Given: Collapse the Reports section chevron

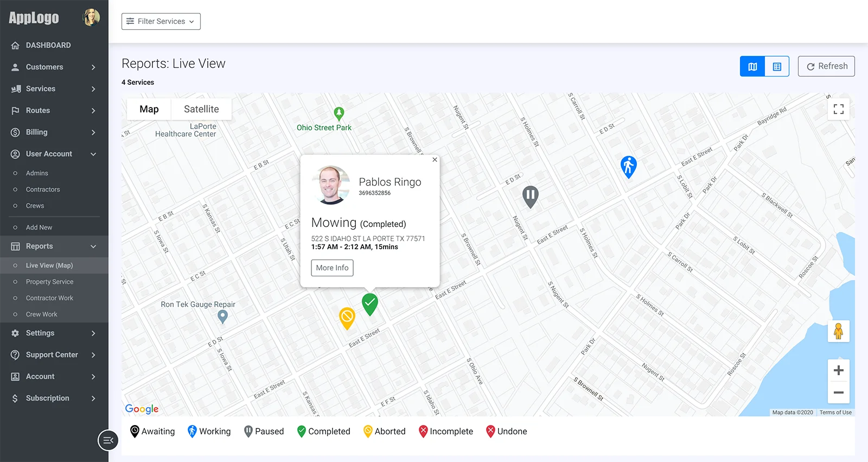Looking at the screenshot, I should [93, 246].
